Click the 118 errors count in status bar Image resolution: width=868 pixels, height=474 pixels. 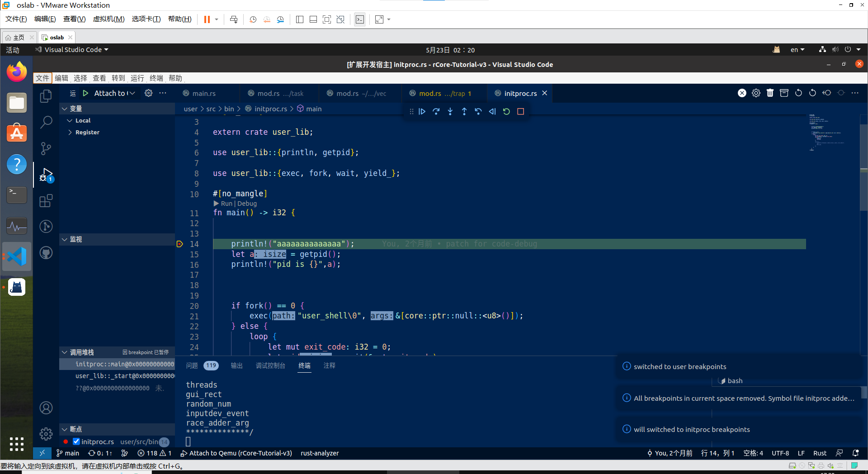click(x=147, y=453)
